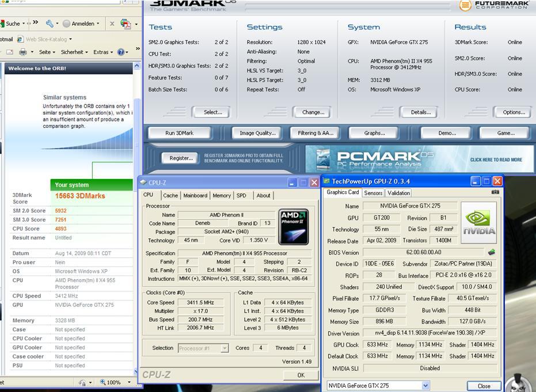Open the Extras dropdown menu
536x392 pixels.
[x=103, y=52]
